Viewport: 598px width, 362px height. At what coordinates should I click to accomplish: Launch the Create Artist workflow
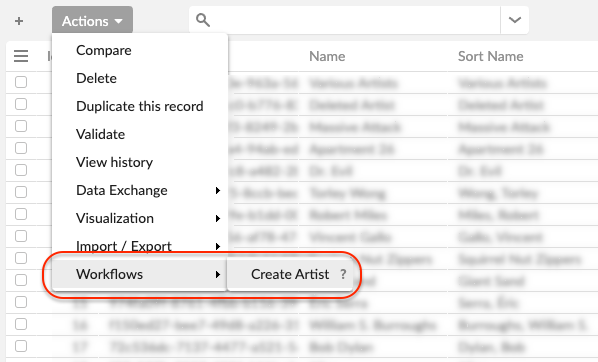coord(290,274)
